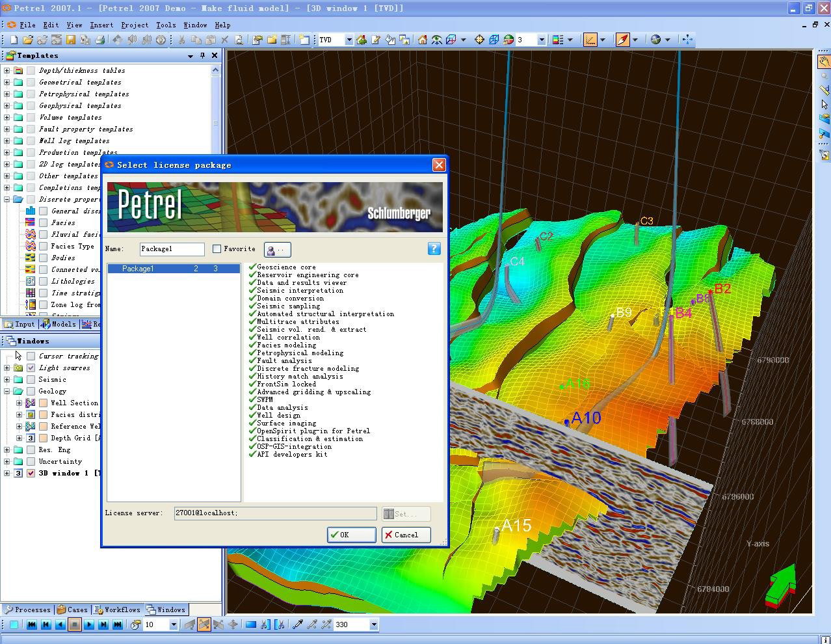Toggle the Favorite checkbox
The image size is (831, 644).
(217, 248)
